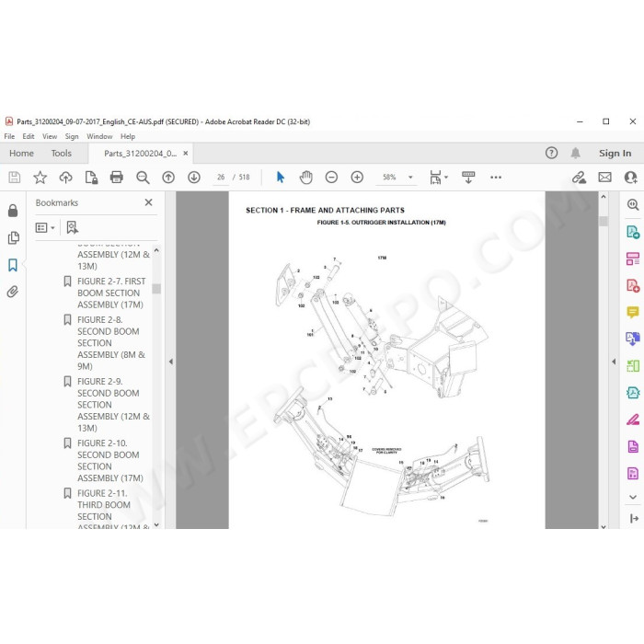Click document scroll up arrow
Viewport: 644px width, 644px height.
604,197
